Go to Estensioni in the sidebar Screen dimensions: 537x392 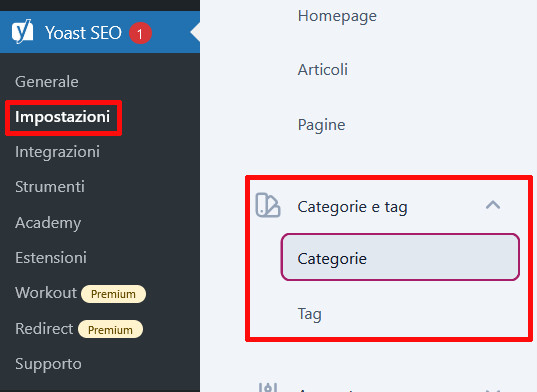pos(51,258)
